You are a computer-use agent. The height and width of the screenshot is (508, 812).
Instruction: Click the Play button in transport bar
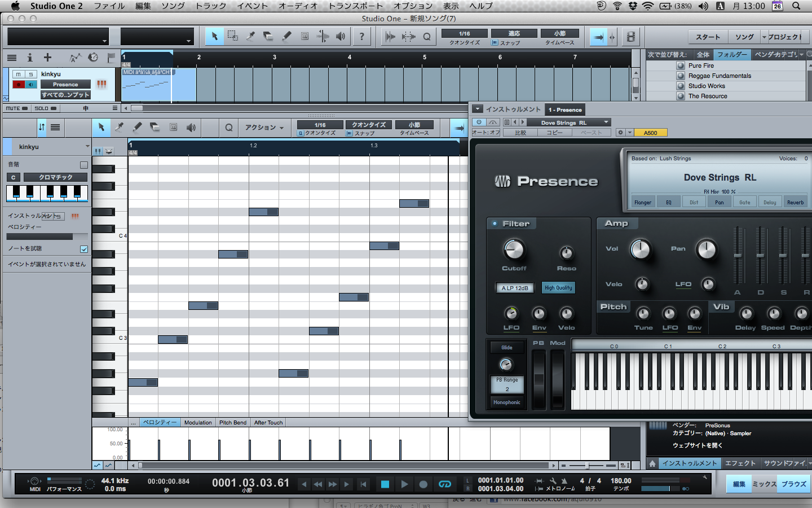point(404,484)
